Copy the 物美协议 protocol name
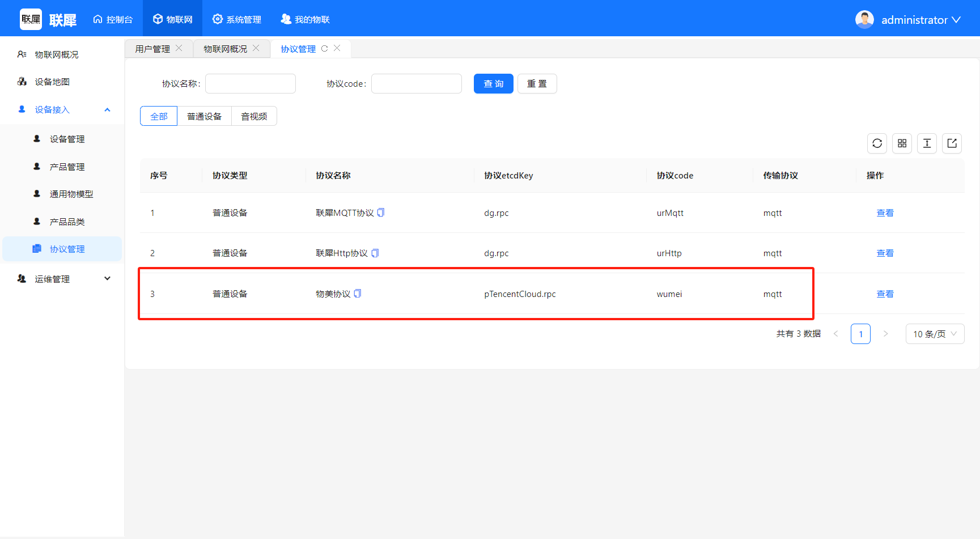The height and width of the screenshot is (539, 980). pos(357,294)
